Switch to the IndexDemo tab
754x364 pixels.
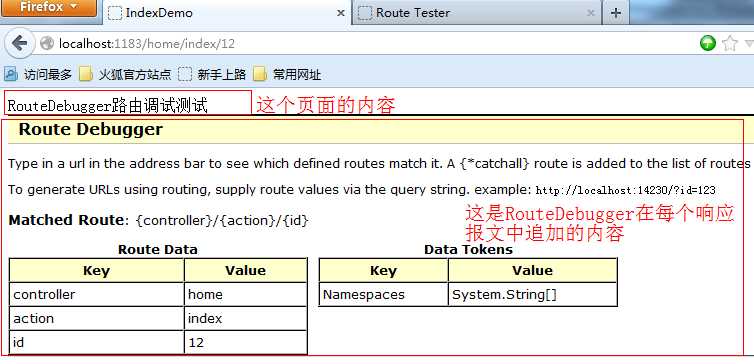click(x=226, y=13)
